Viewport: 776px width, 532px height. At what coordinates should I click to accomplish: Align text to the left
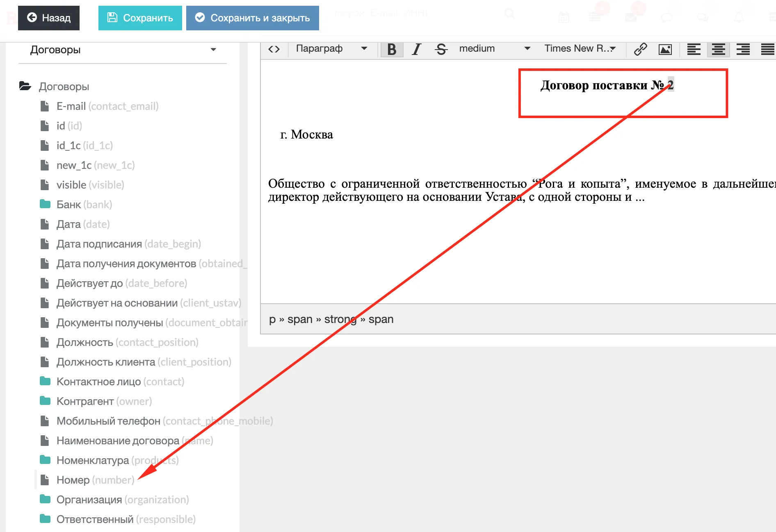(694, 49)
